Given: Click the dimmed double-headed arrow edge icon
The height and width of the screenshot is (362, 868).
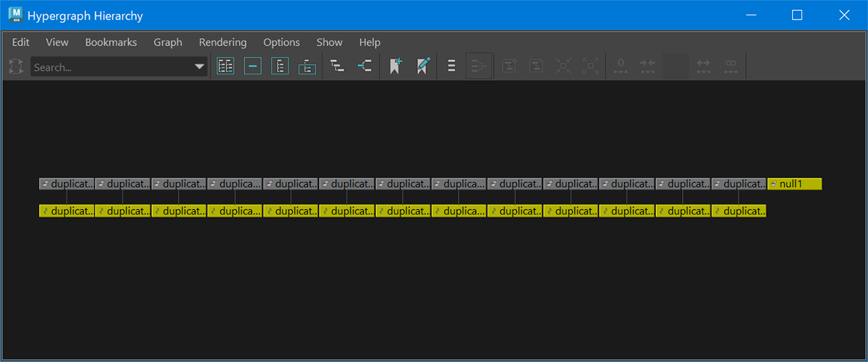Looking at the screenshot, I should (703, 66).
